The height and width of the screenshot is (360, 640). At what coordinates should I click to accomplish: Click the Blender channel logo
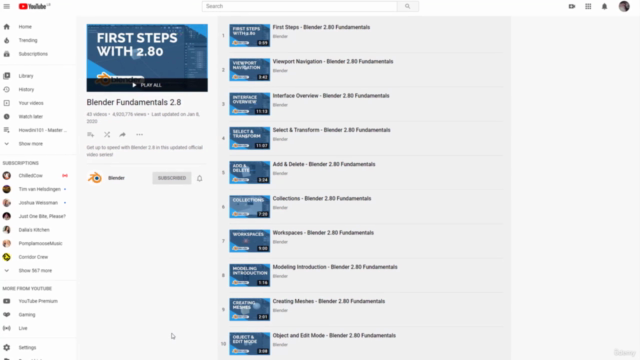point(95,178)
